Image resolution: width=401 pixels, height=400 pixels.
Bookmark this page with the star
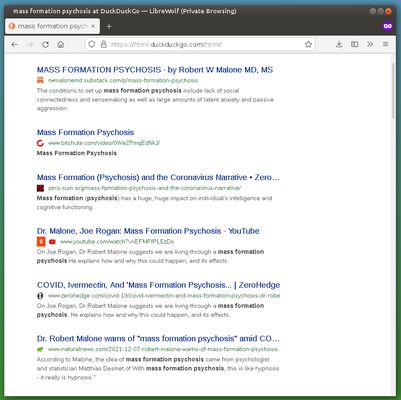coord(308,44)
